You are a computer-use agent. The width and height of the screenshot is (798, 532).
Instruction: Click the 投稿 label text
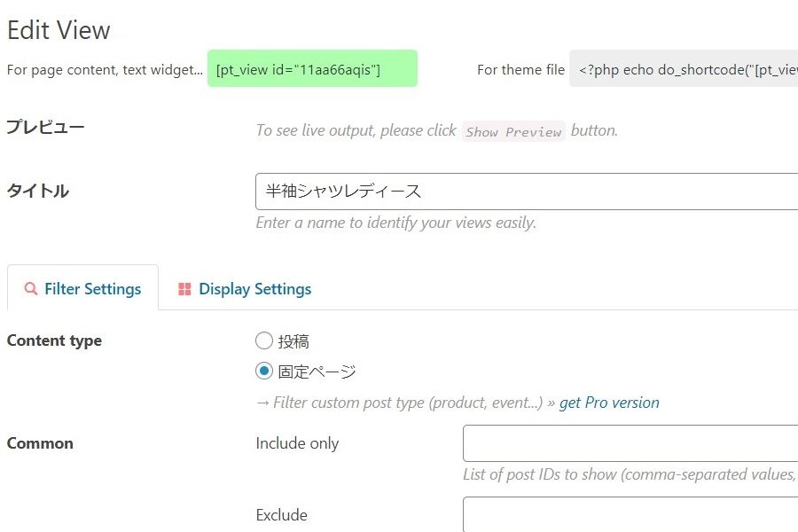[293, 341]
